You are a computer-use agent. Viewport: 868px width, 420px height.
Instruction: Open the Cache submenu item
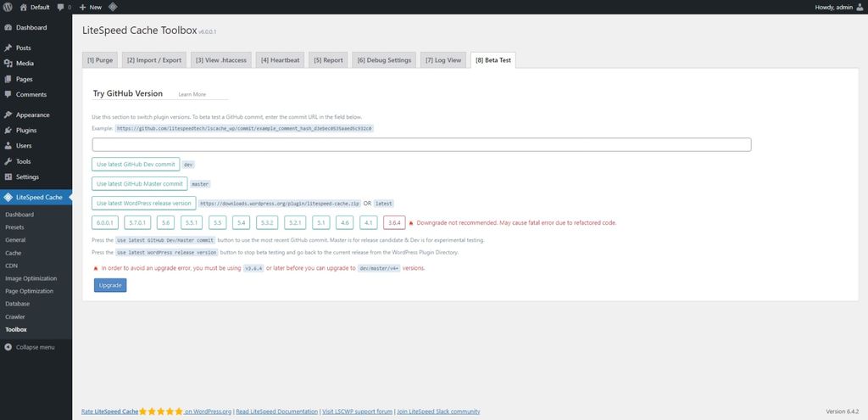(14, 253)
